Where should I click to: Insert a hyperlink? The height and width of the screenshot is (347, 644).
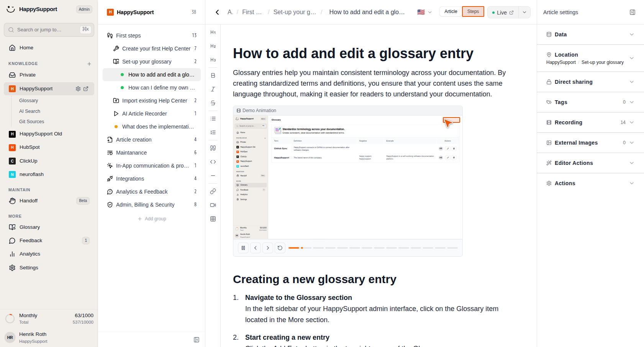[x=213, y=191]
